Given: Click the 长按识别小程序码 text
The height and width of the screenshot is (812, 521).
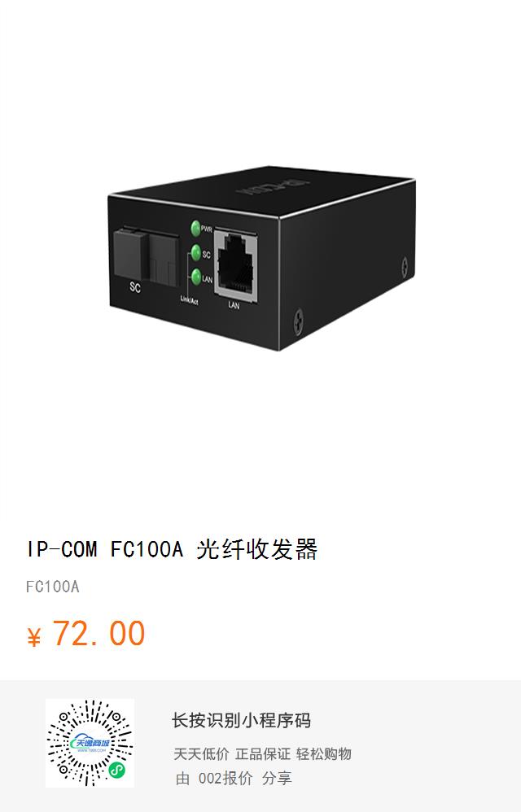Looking at the screenshot, I should click(241, 721).
